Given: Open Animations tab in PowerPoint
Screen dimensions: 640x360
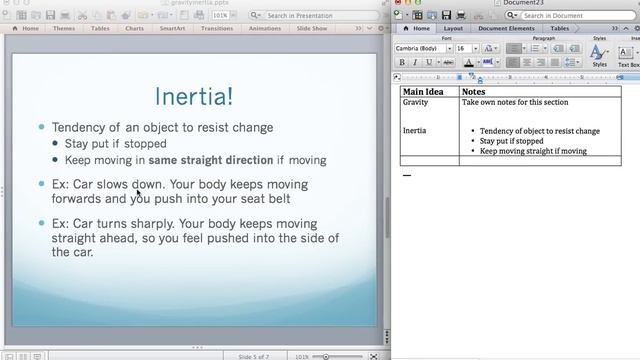Looking at the screenshot, I should click(265, 28).
